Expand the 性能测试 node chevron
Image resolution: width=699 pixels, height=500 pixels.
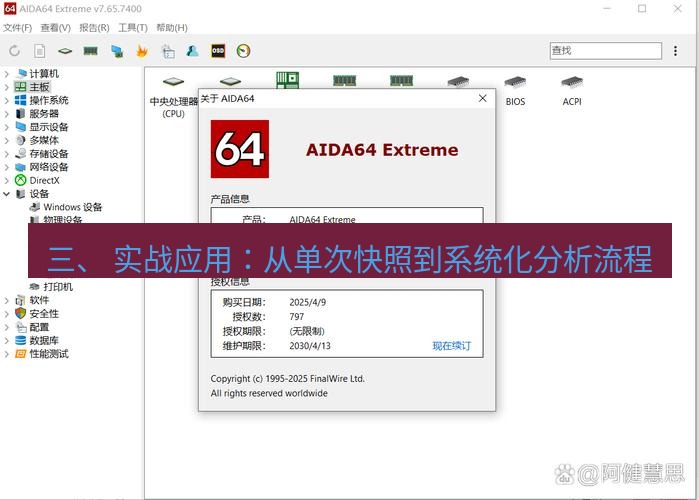click(x=7, y=354)
